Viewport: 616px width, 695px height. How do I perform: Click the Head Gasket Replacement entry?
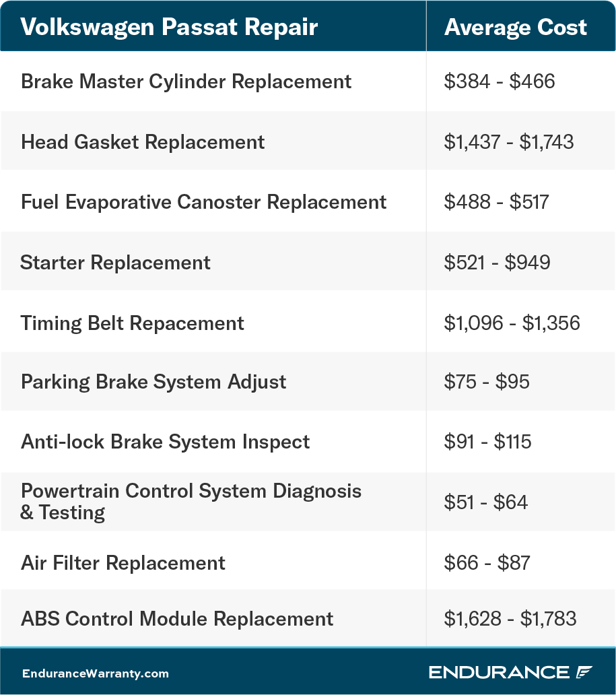(143, 142)
